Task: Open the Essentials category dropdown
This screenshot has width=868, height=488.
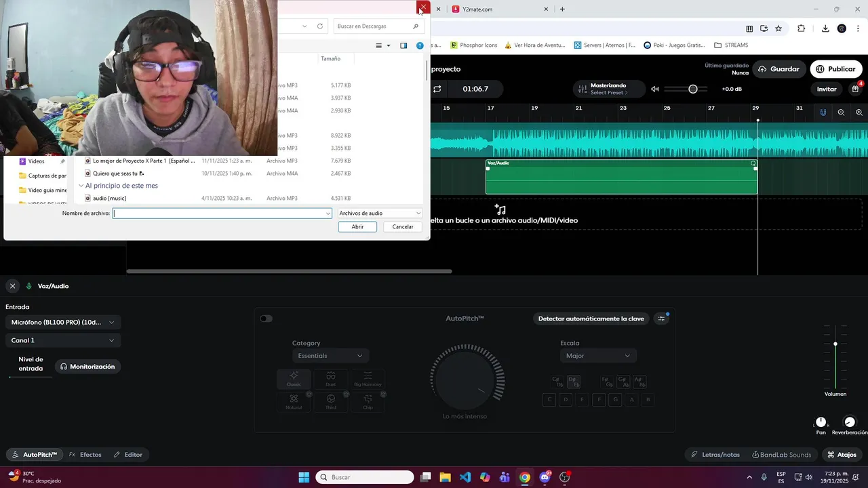Action: 331,356
